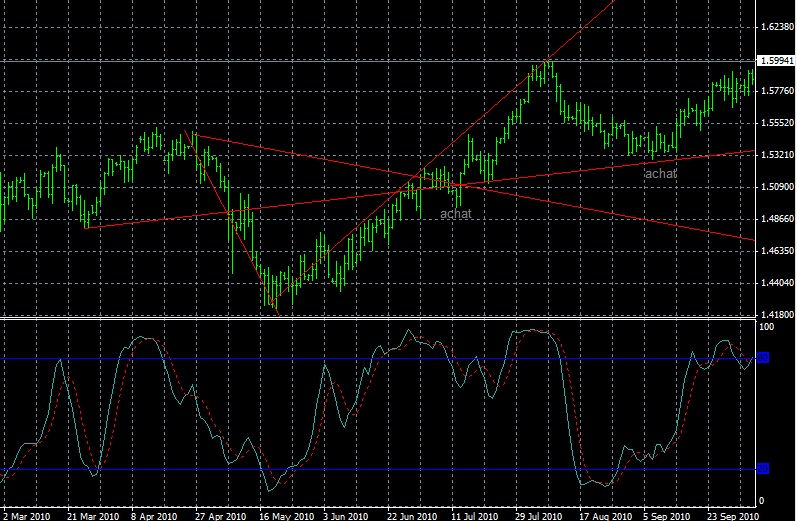The image size is (797, 521).
Task: Click the 5 Sep 2010 date label
Action: coord(668,516)
